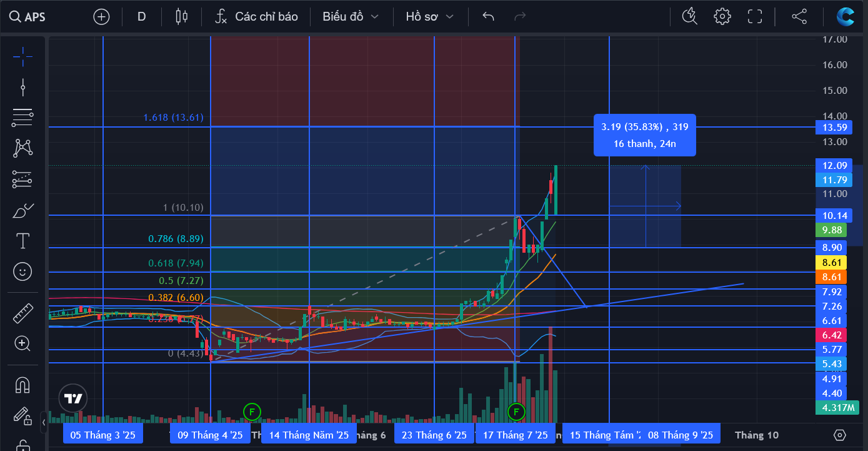Change the D daily timeframe
The height and width of the screenshot is (451, 868).
[142, 17]
